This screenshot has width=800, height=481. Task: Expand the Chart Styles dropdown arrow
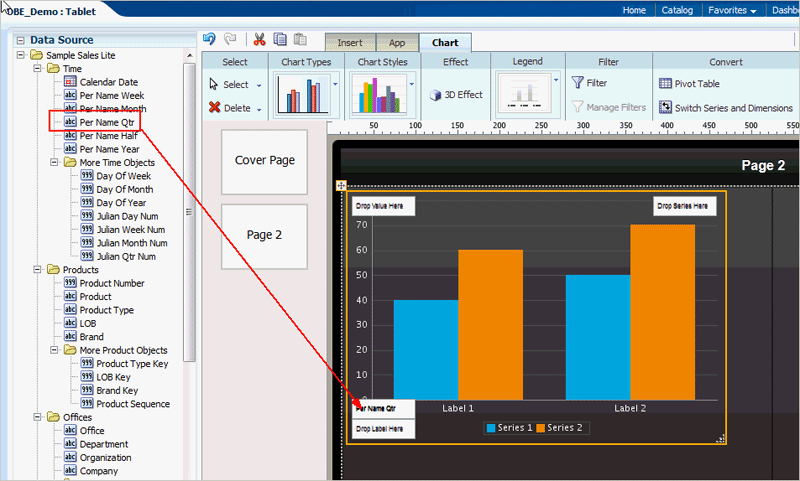[x=412, y=84]
